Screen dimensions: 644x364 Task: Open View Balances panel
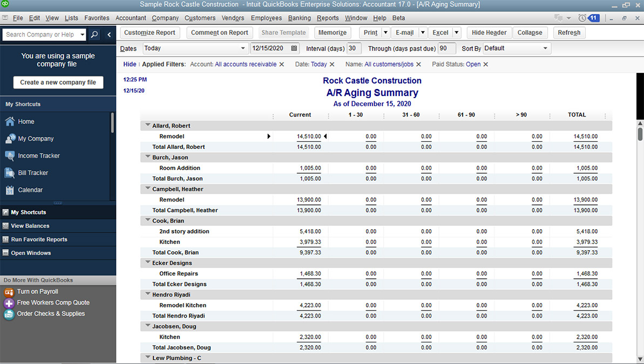click(x=58, y=226)
